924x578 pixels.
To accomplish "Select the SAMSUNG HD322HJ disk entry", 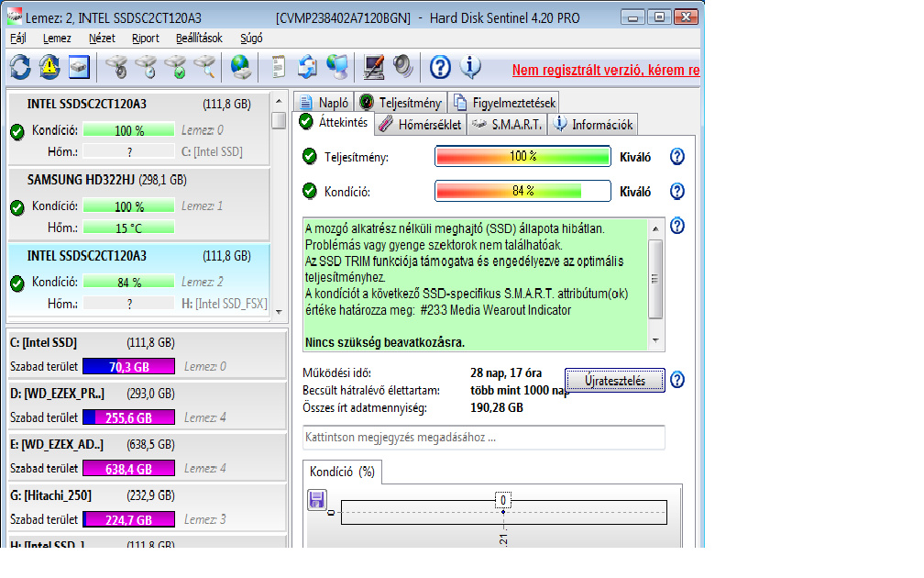I will pos(138,204).
